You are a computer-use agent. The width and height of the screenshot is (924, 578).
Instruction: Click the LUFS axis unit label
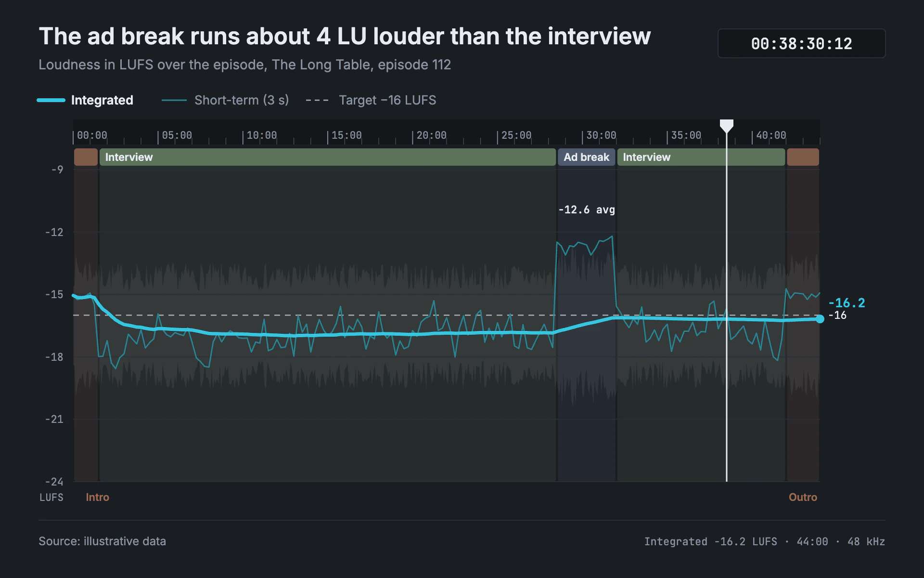coord(51,497)
